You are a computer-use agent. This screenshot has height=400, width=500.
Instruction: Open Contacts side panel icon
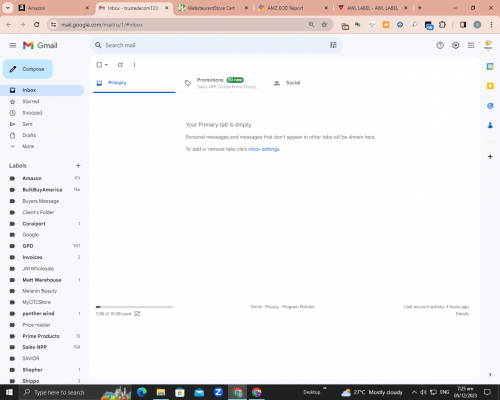click(490, 125)
